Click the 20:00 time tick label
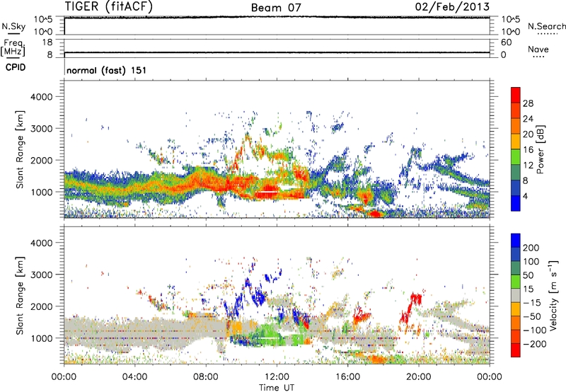The image size is (566, 392). click(x=419, y=377)
